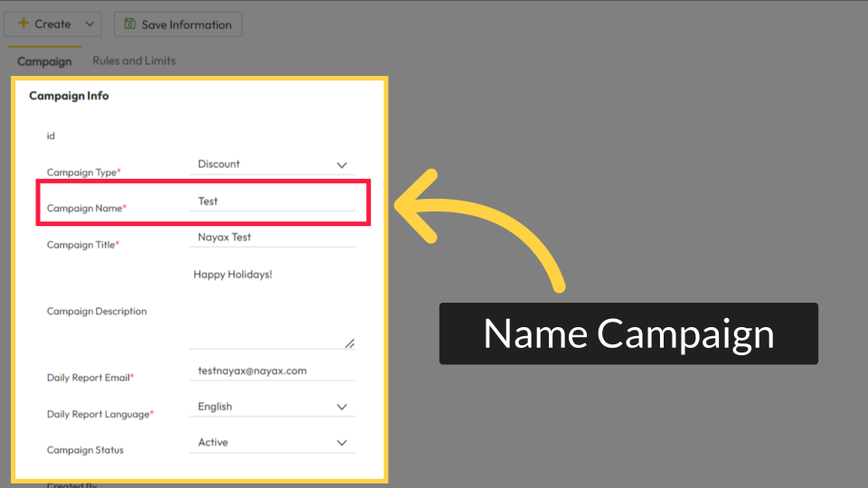Screen dimensions: 868x488
Task: Click the plus icon on Create
Action: click(24, 23)
